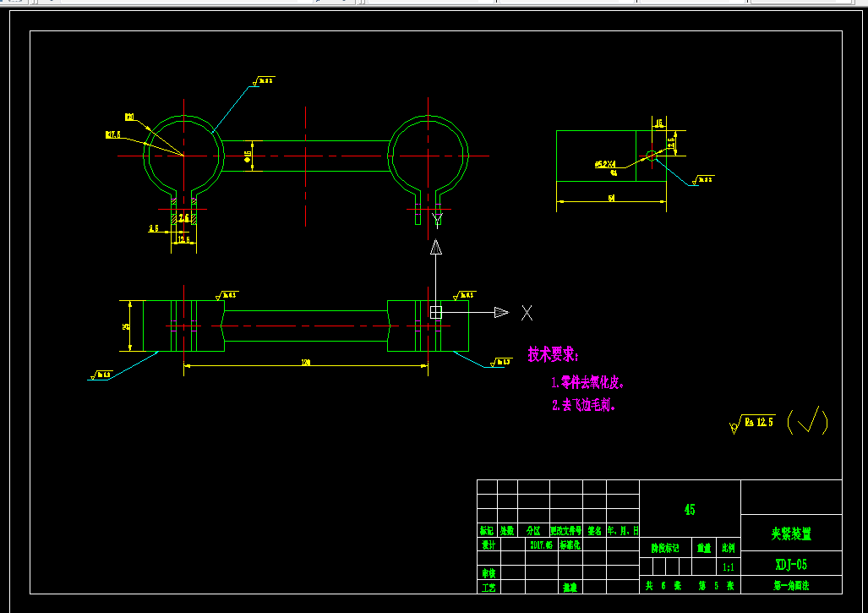Select the note '2.去飞边毛刺。'
868x613 pixels.
point(583,405)
